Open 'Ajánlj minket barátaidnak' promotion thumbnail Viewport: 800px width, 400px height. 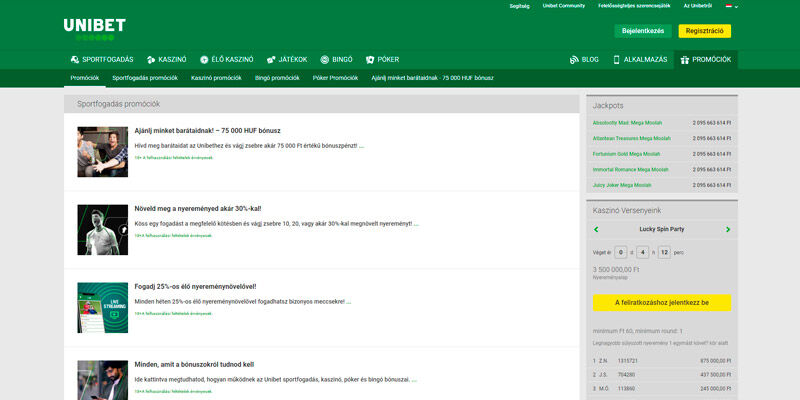[x=103, y=152]
